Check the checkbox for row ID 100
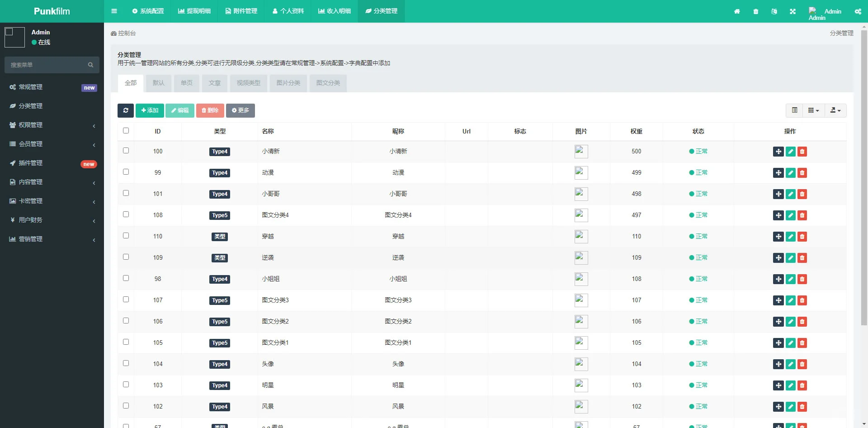Viewport: 868px width, 428px height. click(x=126, y=151)
